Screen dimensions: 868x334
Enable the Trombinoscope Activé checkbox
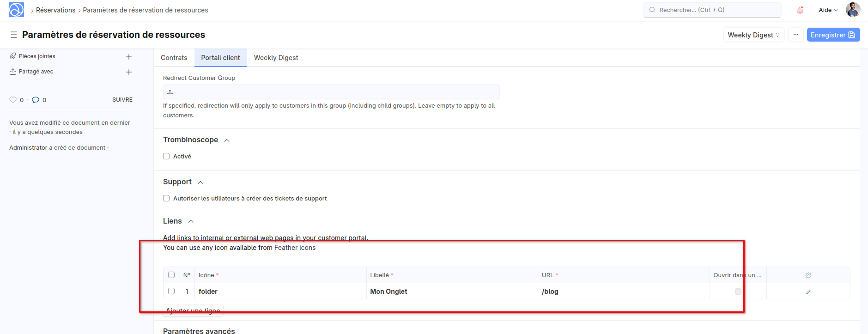click(166, 156)
